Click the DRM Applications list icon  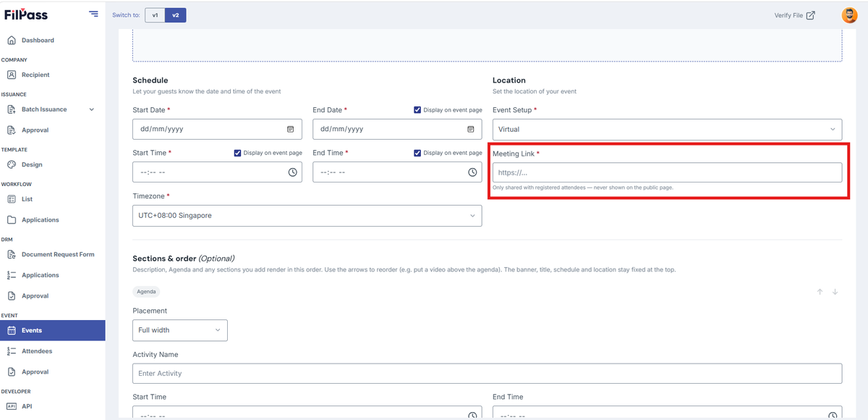click(11, 275)
